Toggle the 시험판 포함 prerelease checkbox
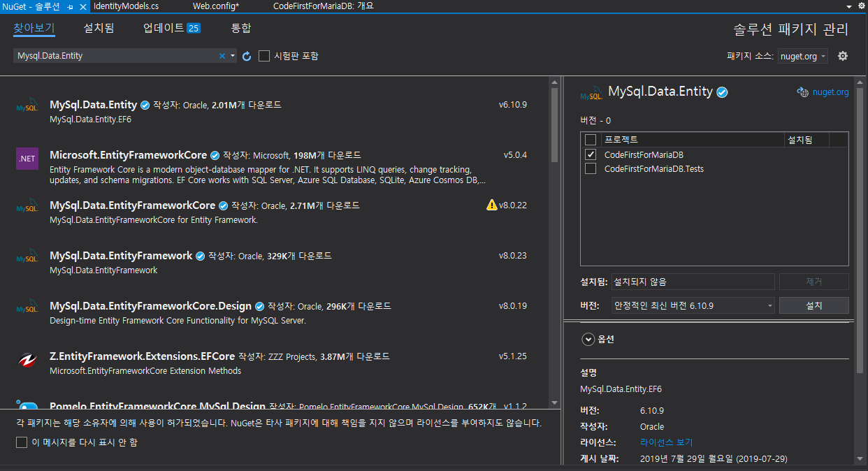This screenshot has width=868, height=471. (x=264, y=56)
